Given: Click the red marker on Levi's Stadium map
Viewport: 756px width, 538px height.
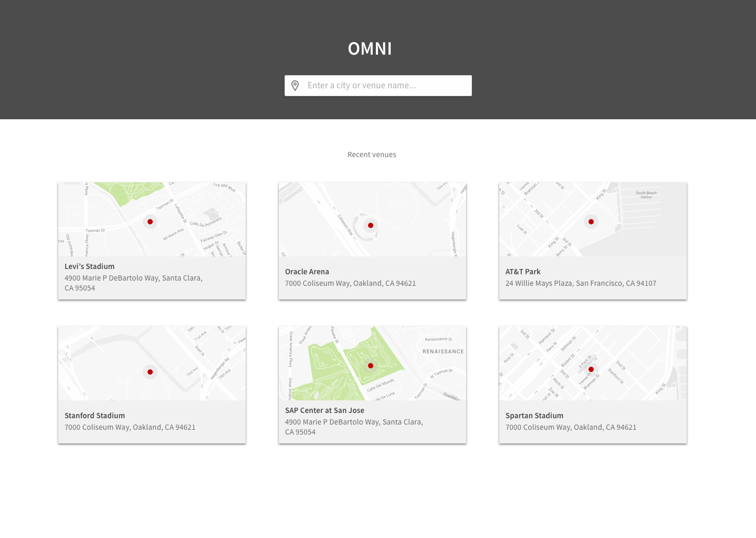Looking at the screenshot, I should 150,222.
